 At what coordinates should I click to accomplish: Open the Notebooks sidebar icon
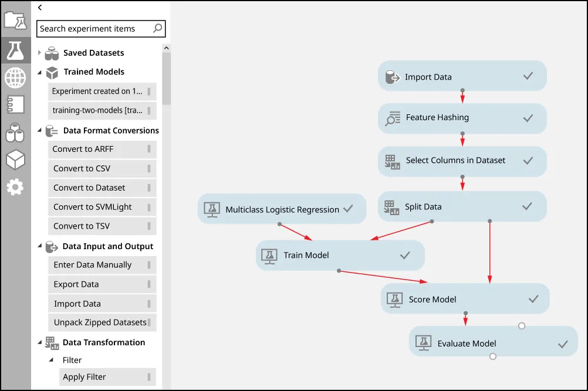pyautogui.click(x=16, y=105)
